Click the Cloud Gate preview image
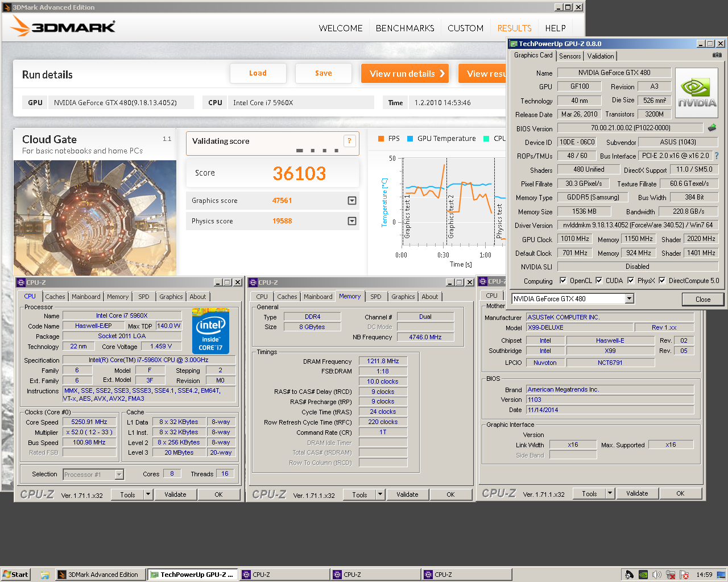Image resolution: width=728 pixels, height=582 pixels. (95, 218)
